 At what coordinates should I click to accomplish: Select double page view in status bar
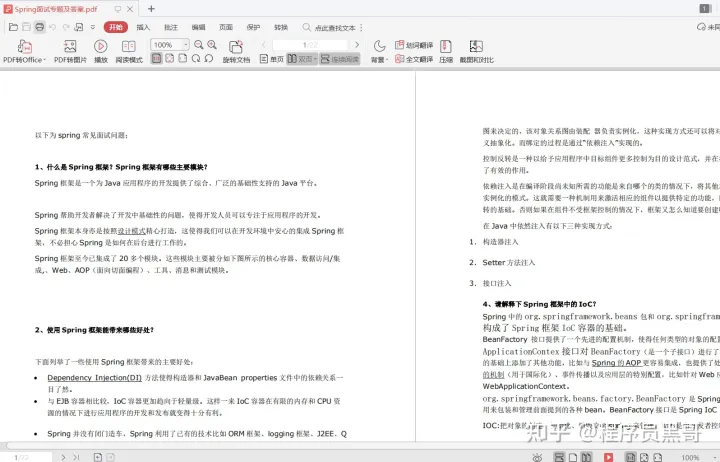point(586,457)
